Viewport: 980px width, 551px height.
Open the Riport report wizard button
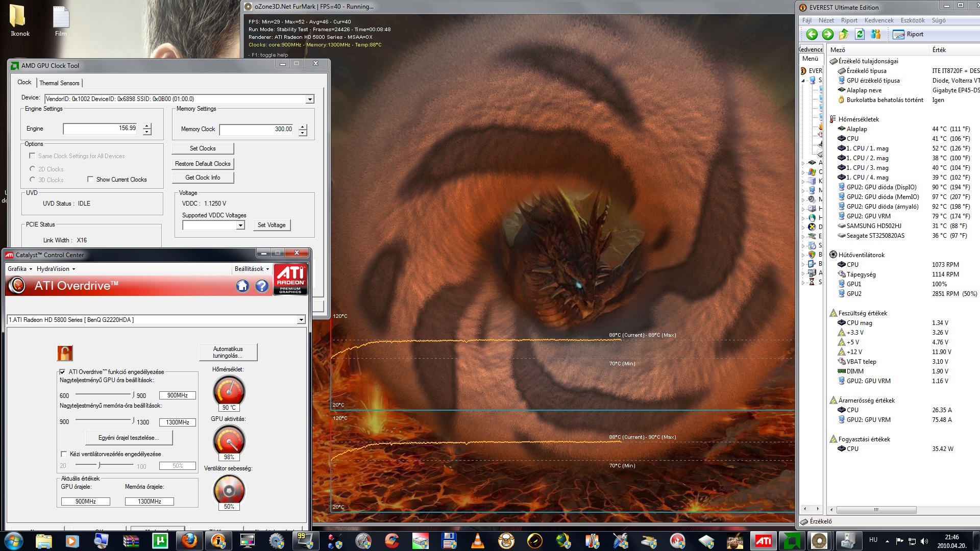909,34
